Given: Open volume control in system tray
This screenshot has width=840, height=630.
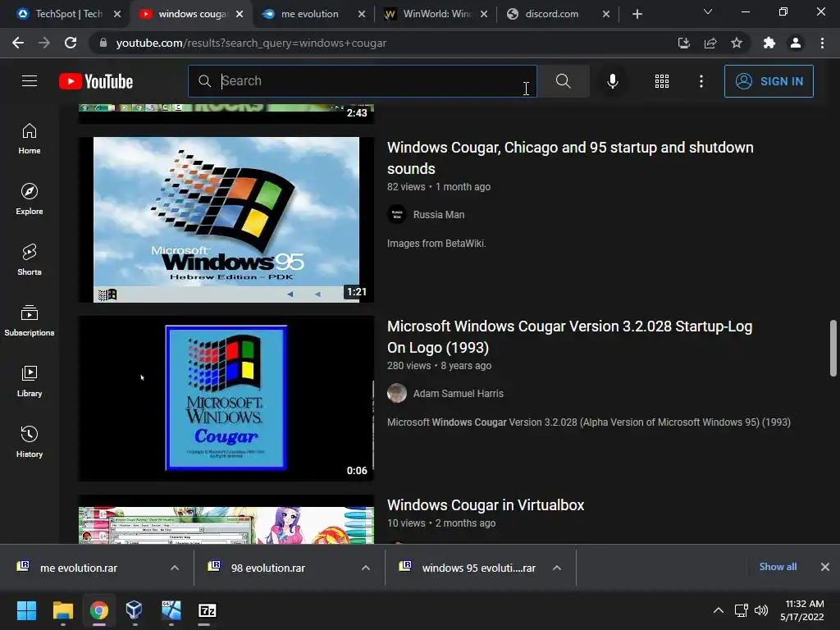Looking at the screenshot, I should click(x=760, y=610).
